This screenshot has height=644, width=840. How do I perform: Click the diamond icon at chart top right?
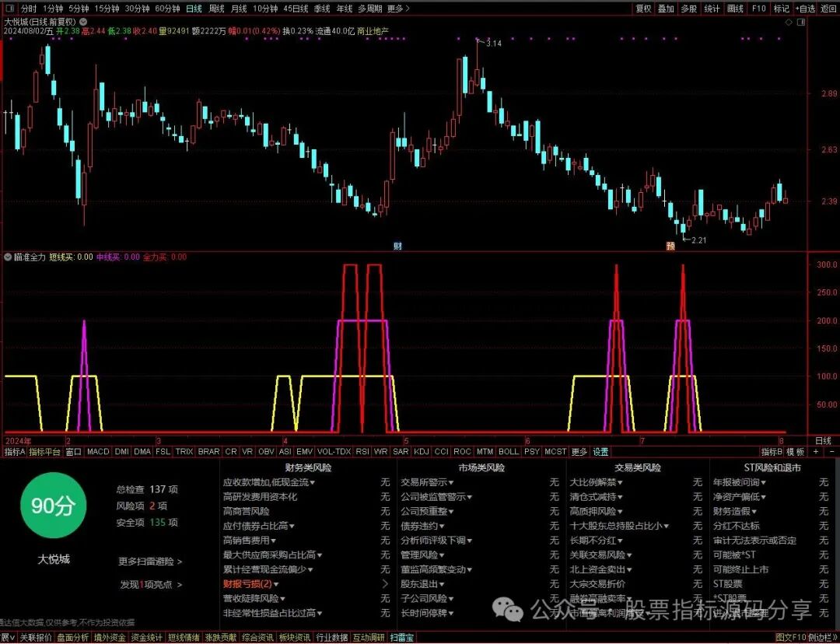pyautogui.click(x=789, y=22)
